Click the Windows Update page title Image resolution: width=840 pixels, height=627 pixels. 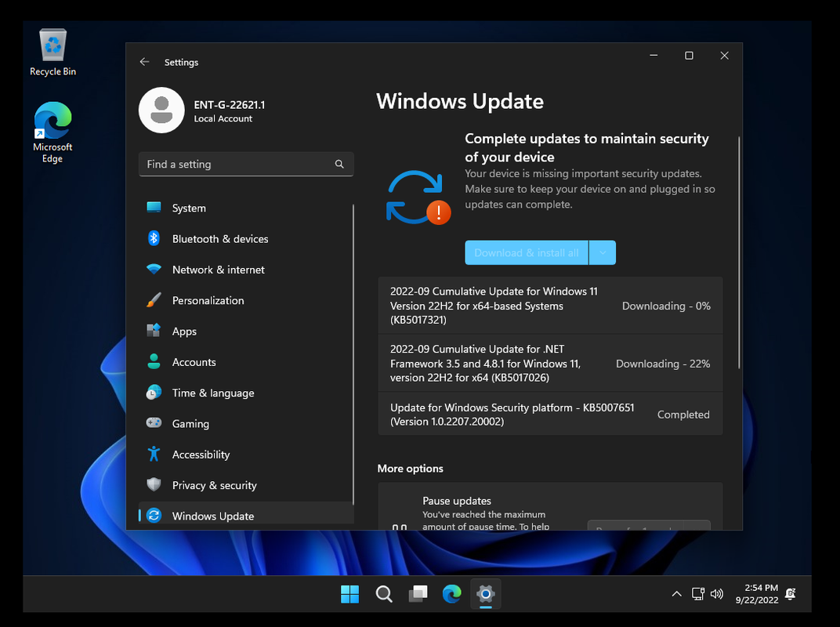coord(460,101)
